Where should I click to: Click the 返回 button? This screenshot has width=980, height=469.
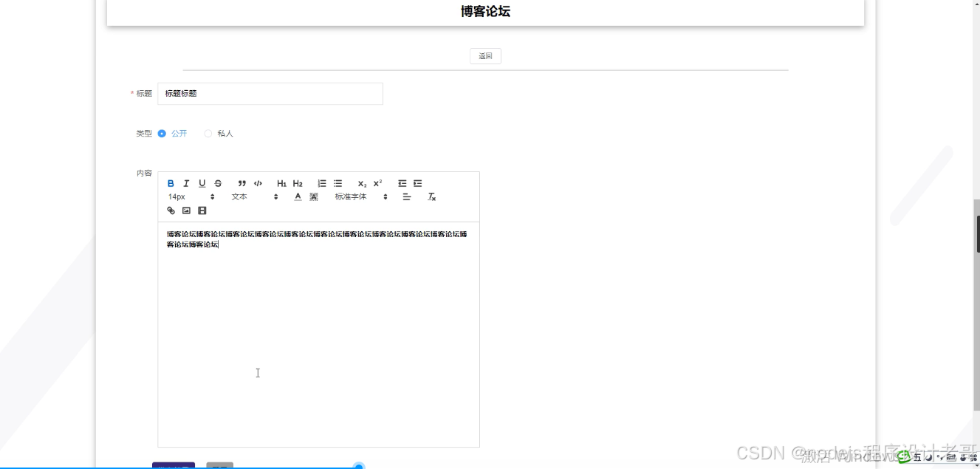click(x=485, y=56)
